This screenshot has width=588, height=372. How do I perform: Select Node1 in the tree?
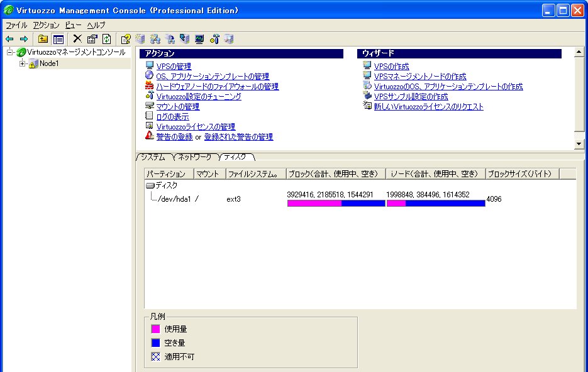coord(49,63)
